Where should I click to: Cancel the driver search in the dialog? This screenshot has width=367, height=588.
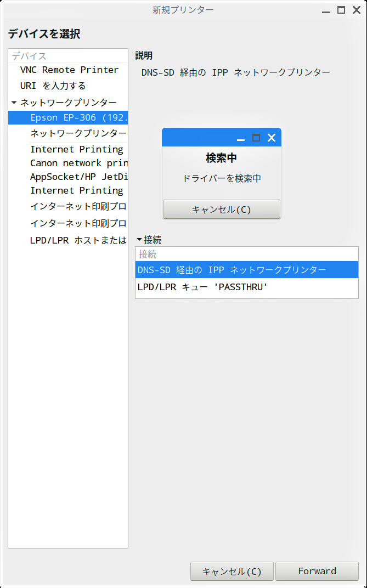pos(221,210)
